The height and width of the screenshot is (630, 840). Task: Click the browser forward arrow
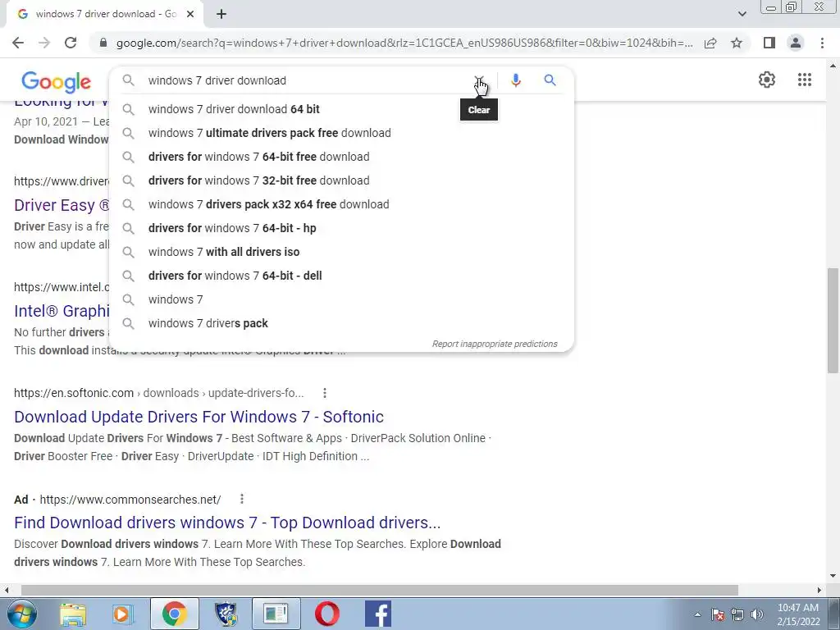click(x=44, y=43)
